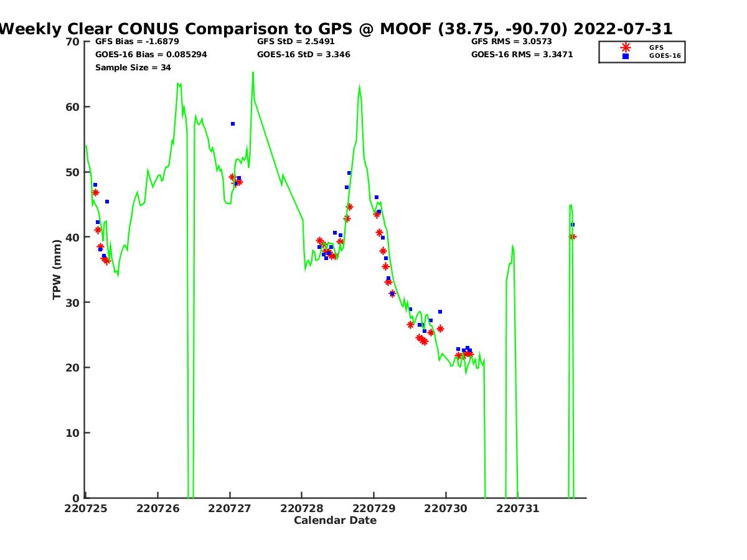This screenshot has height=560, width=747.
Task: Select the rightmost red GFS asterisk marker
Action: point(572,236)
